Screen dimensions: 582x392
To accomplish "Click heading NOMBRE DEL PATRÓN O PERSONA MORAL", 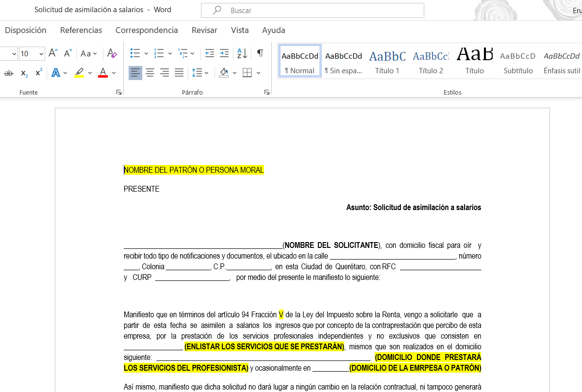I will [x=194, y=170].
